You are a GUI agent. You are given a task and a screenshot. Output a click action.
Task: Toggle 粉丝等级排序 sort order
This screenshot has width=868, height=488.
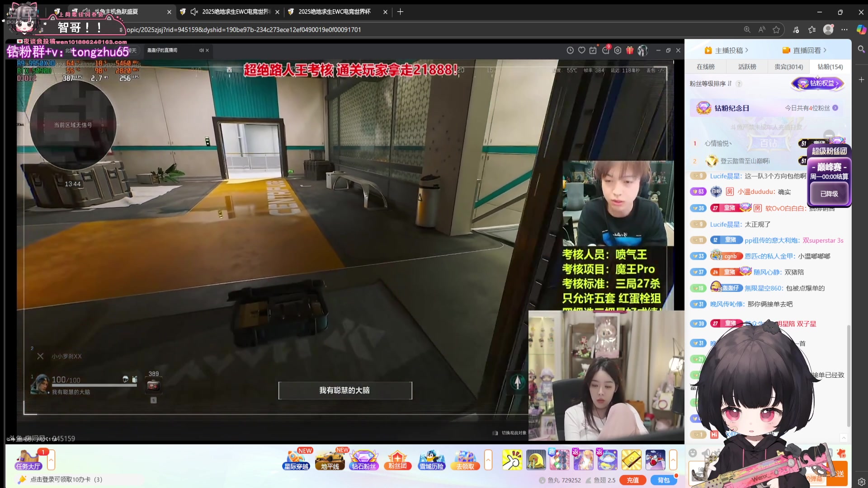pyautogui.click(x=711, y=84)
